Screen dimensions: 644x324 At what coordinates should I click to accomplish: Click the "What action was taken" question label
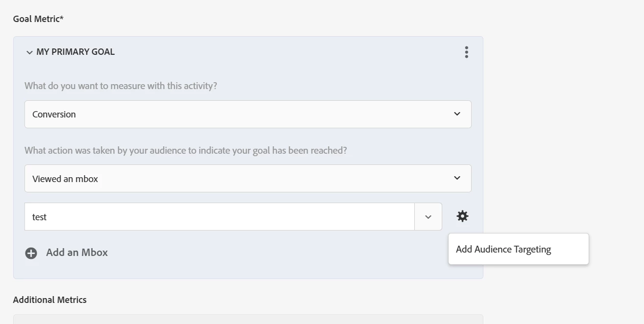[186, 150]
